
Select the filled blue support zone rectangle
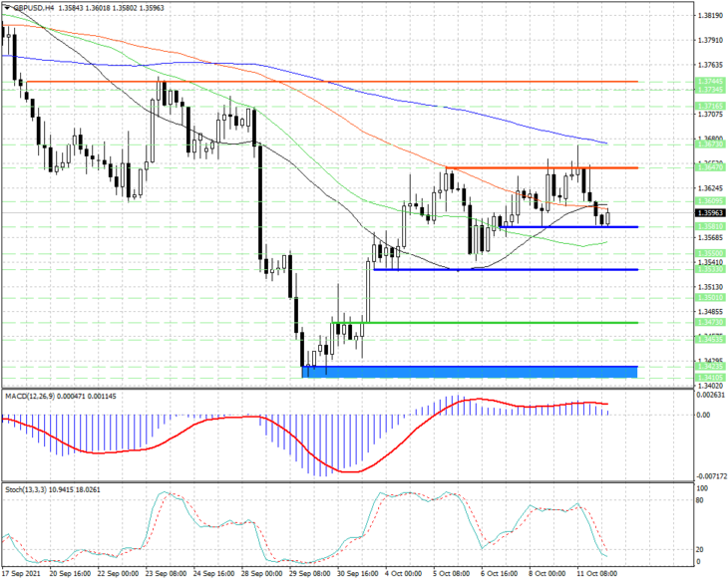click(x=470, y=372)
